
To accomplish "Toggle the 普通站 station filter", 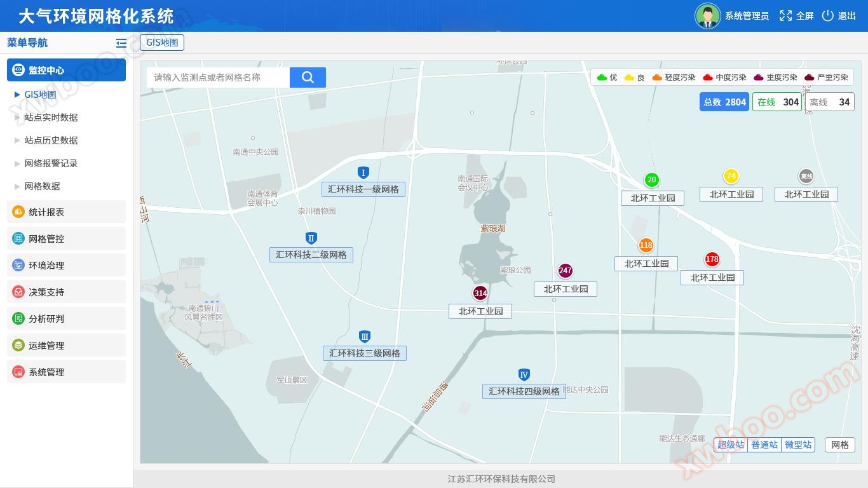I will point(764,445).
